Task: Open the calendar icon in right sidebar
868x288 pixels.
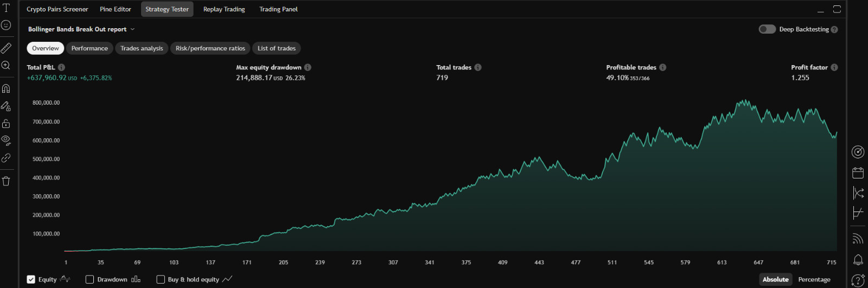Action: [x=858, y=173]
